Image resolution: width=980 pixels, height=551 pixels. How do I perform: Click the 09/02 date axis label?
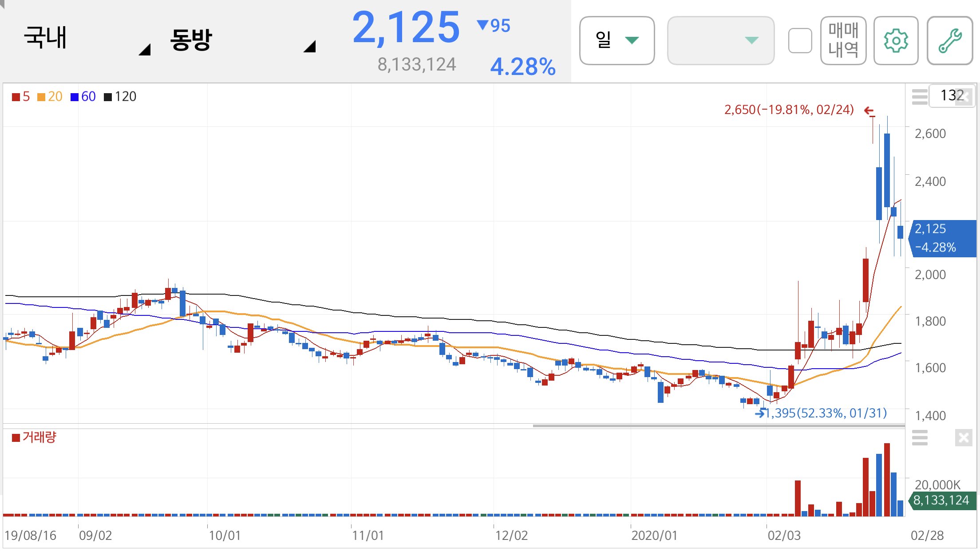pyautogui.click(x=95, y=535)
